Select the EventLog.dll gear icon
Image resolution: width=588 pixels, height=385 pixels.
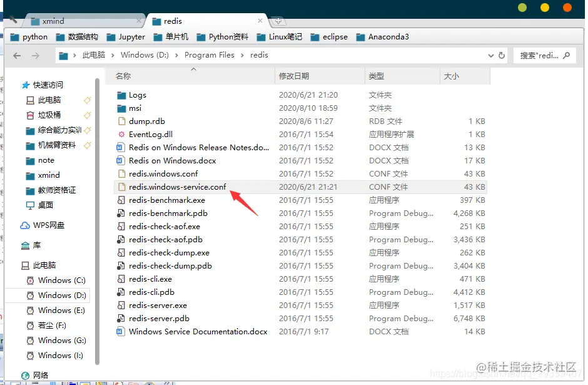[121, 135]
